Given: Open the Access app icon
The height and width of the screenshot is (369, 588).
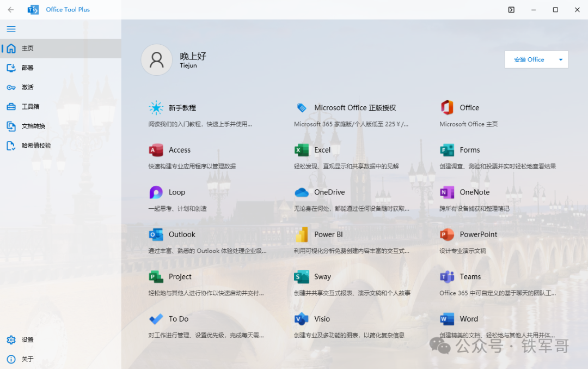Looking at the screenshot, I should (156, 150).
